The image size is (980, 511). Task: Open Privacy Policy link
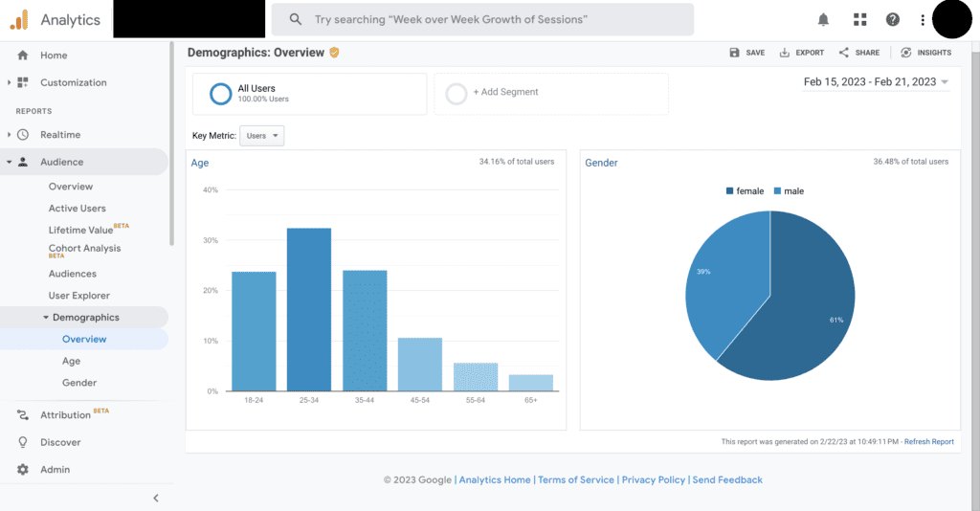coord(654,479)
